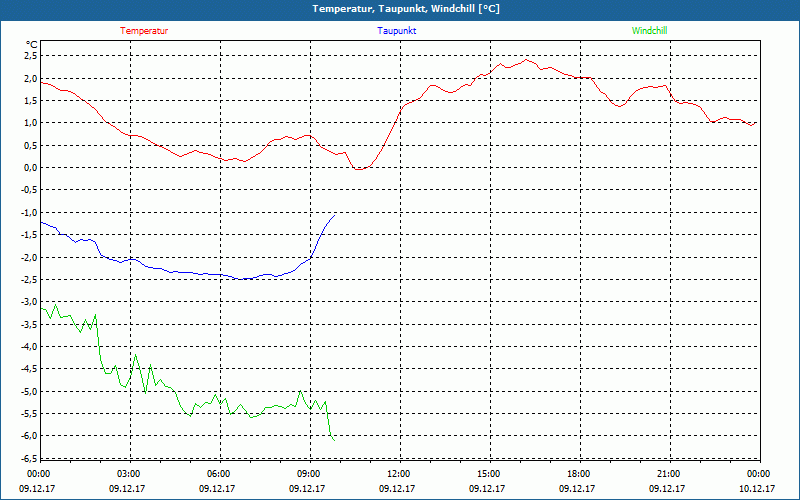Click the '09.12.17' date under 21:00
This screenshot has height=500, width=800.
click(667, 488)
